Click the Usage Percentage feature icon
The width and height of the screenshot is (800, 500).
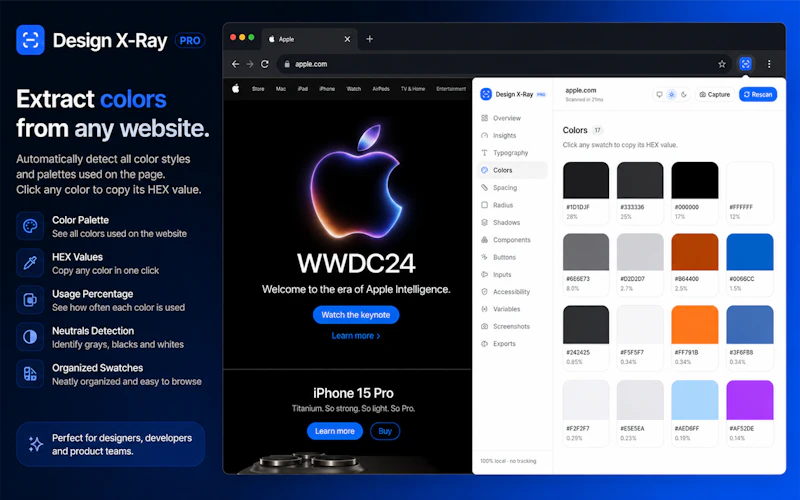pyautogui.click(x=30, y=300)
